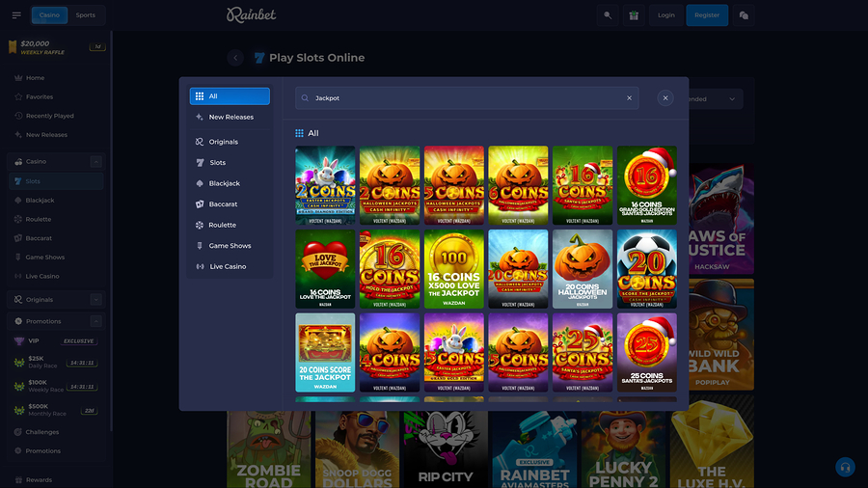868x488 pixels.
Task: Expand the Originals sidebar section
Action: coord(95,299)
